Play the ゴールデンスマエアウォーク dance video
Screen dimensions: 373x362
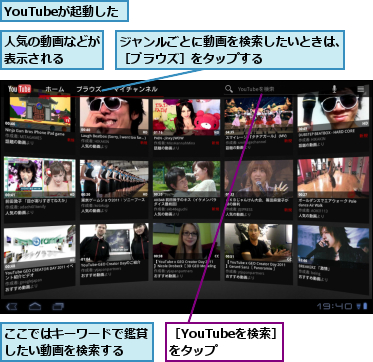334,177
